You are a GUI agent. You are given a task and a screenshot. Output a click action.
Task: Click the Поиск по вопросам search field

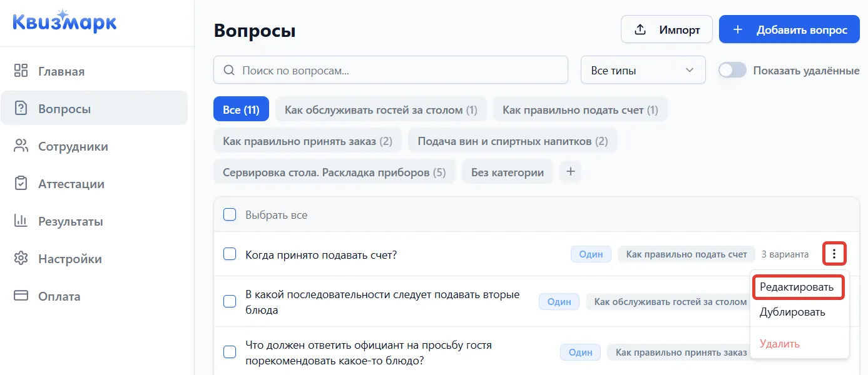[x=391, y=70]
